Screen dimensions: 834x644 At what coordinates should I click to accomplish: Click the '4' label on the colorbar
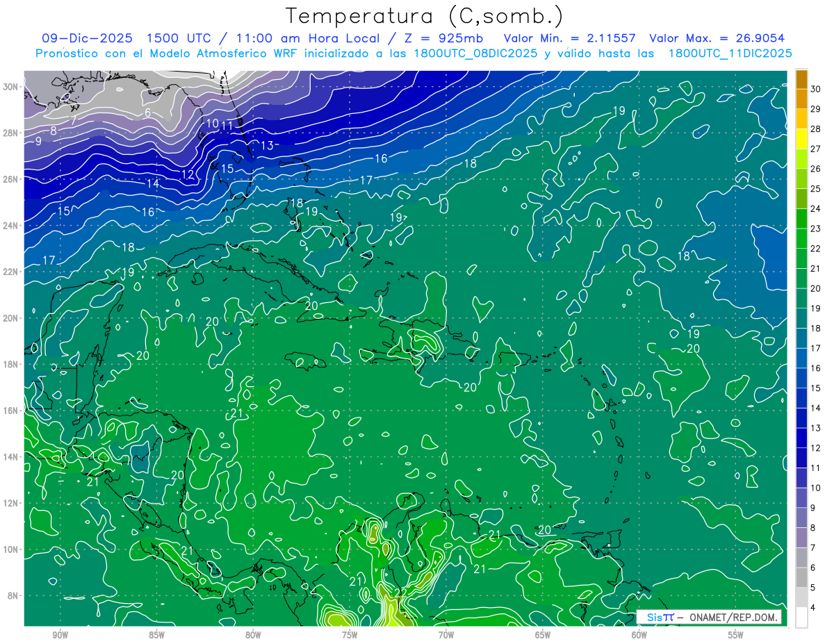pos(813,608)
